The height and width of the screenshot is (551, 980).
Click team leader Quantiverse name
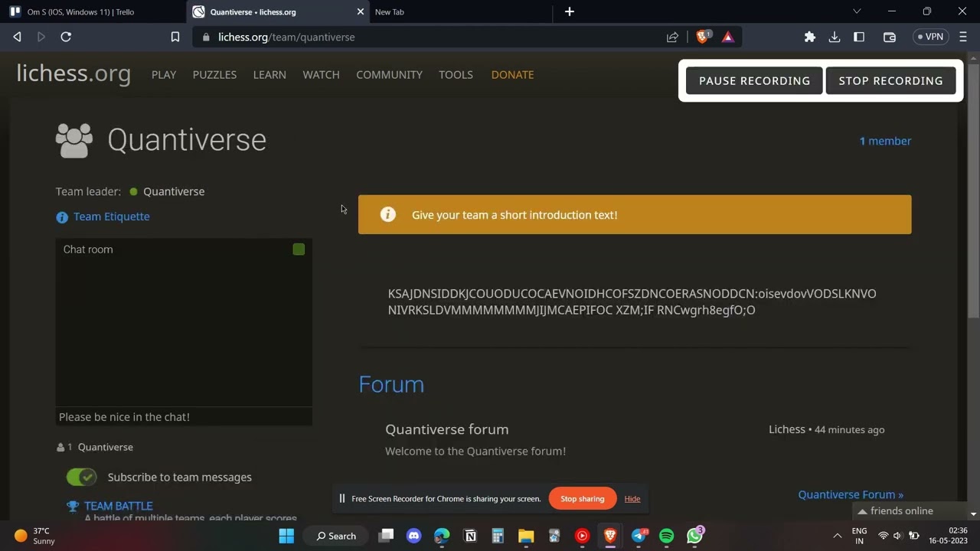(174, 191)
